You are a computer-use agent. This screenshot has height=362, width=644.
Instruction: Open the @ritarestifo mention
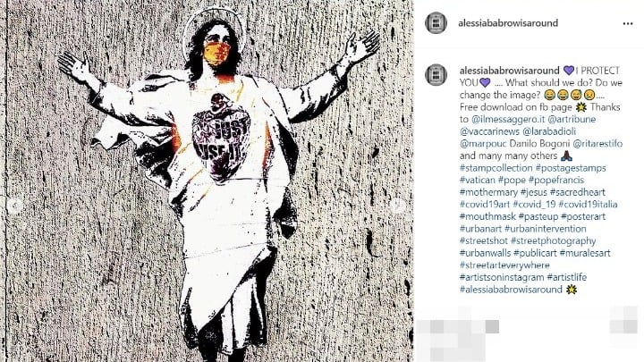[597, 144]
